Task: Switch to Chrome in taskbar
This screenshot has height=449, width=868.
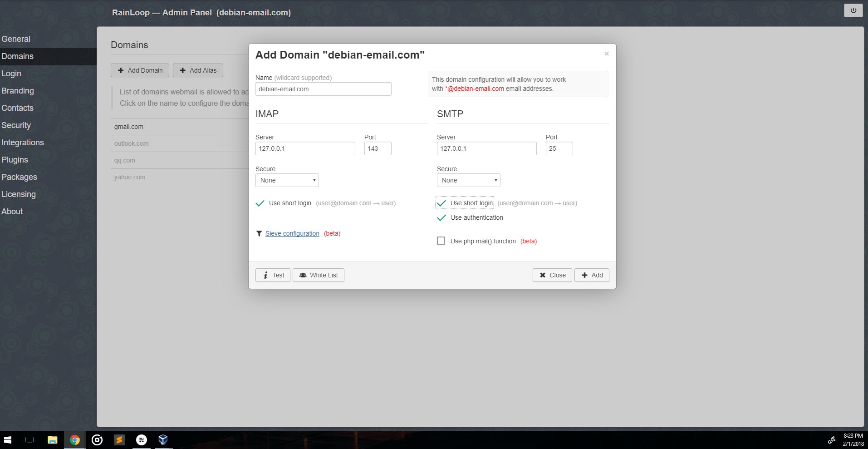Action: 75,440
